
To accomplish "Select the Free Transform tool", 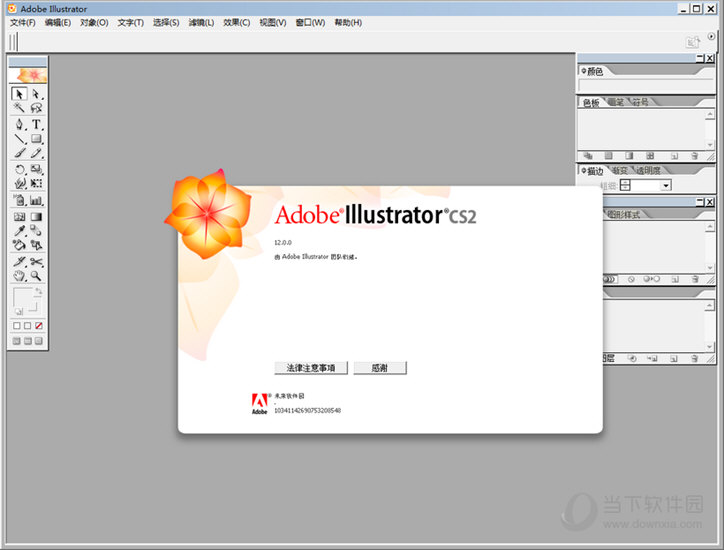I will click(x=36, y=183).
